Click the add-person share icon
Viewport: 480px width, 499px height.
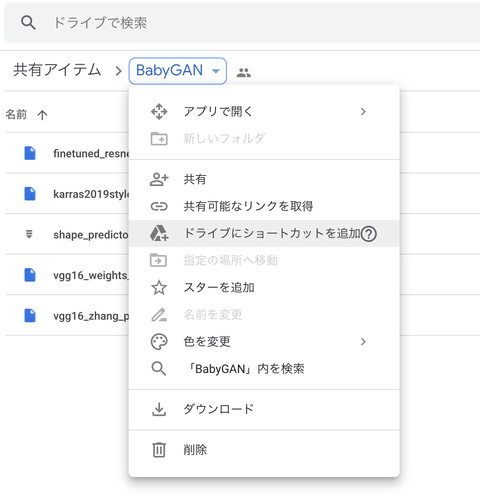coord(159,179)
